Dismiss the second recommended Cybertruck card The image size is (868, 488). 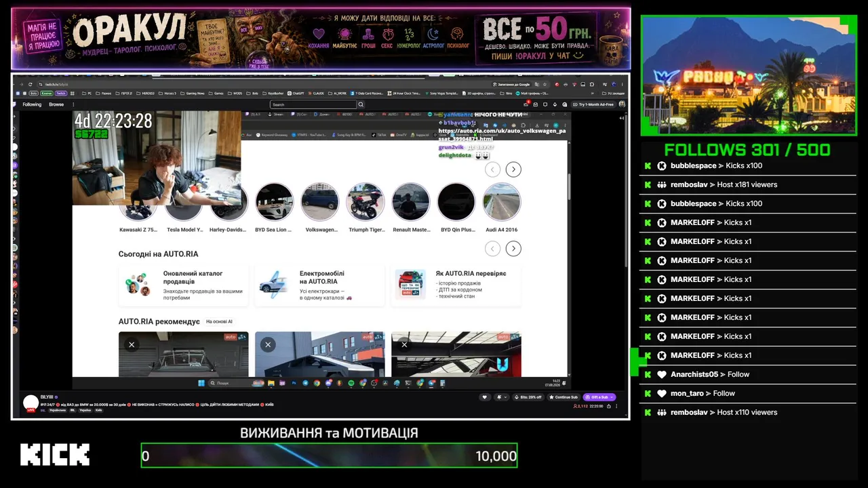(x=268, y=345)
